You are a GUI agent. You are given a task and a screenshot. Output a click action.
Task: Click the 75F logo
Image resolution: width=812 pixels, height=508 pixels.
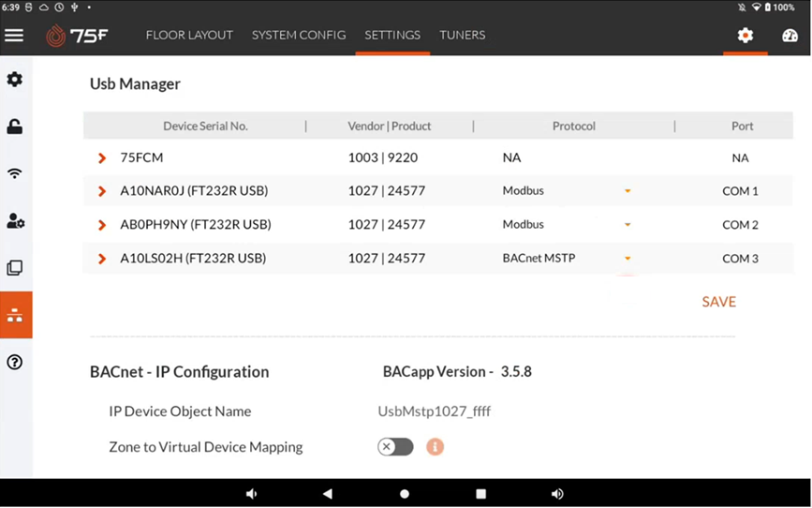pos(77,36)
